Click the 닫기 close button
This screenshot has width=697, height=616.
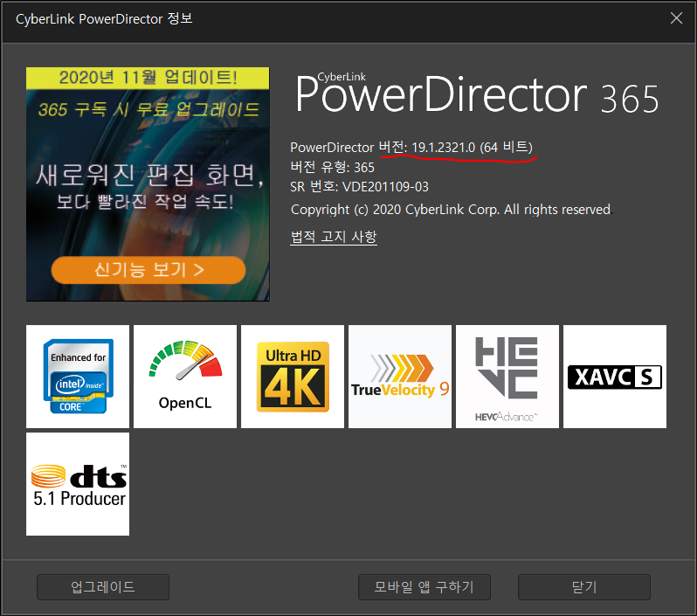point(584,587)
